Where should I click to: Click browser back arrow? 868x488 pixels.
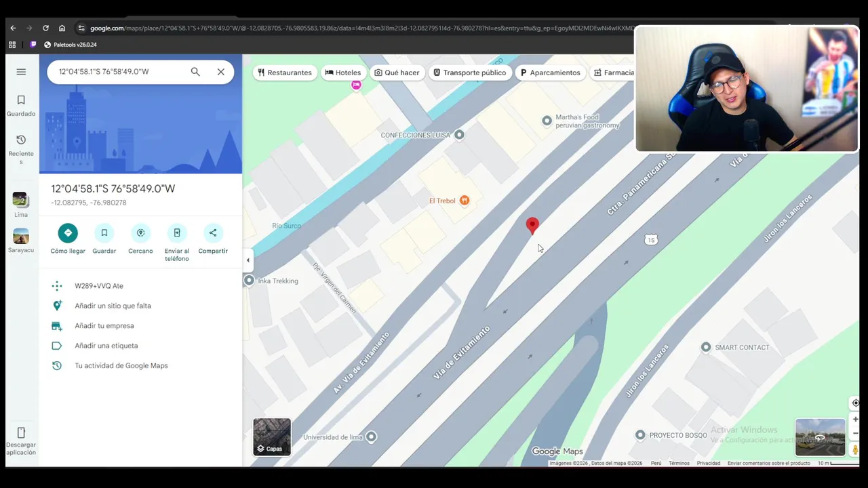[13, 28]
